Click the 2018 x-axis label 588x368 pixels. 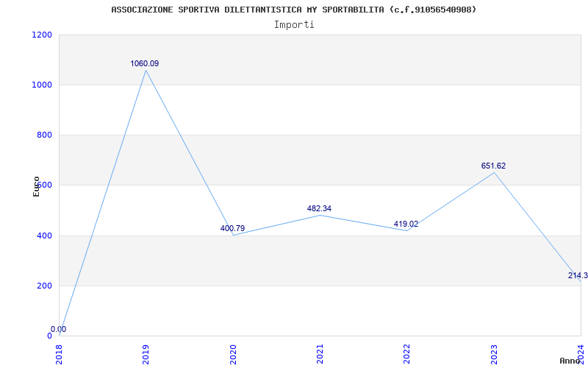[x=60, y=355]
